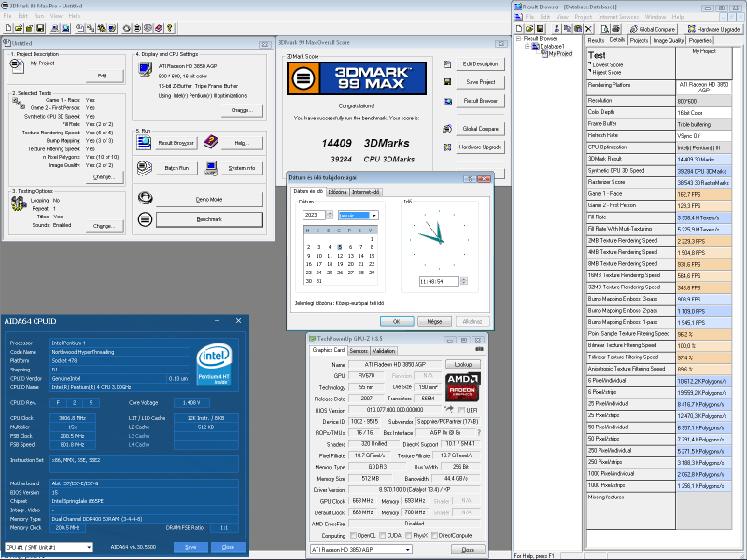The height and width of the screenshot is (560, 747).
Task: Click System Info computer icon in Run section
Action: click(211, 168)
